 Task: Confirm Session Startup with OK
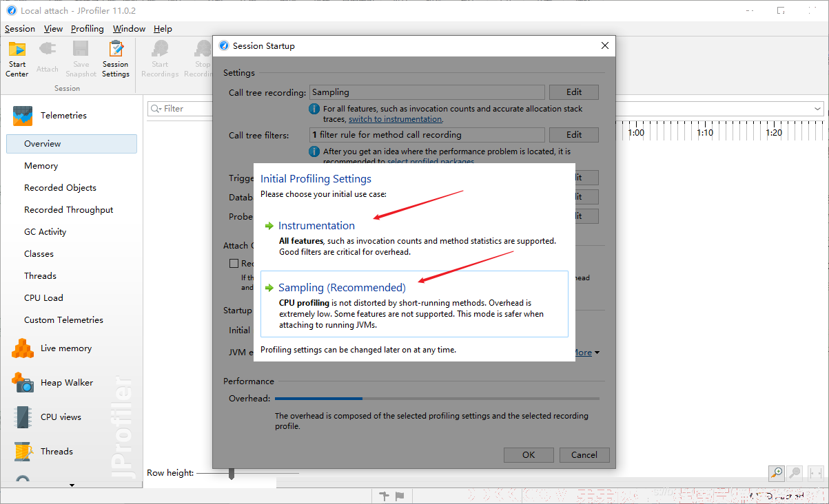pos(529,454)
